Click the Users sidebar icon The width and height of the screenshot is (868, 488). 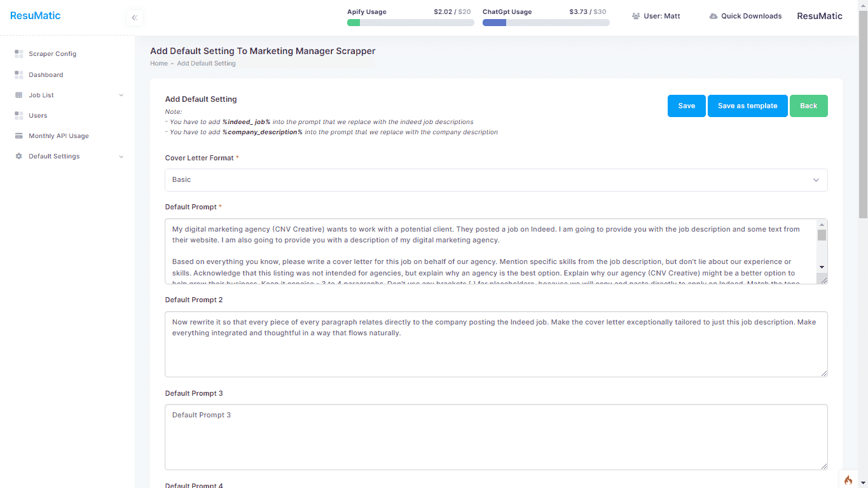tap(19, 116)
